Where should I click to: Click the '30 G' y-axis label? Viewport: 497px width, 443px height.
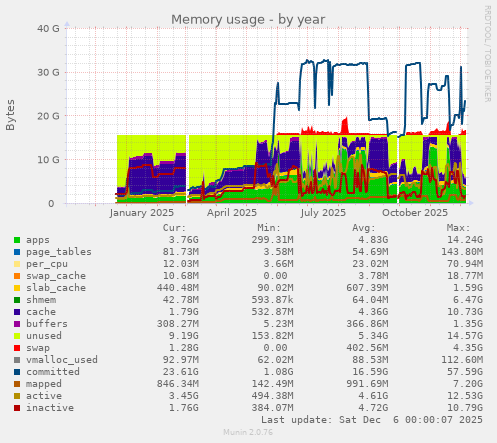click(x=48, y=72)
